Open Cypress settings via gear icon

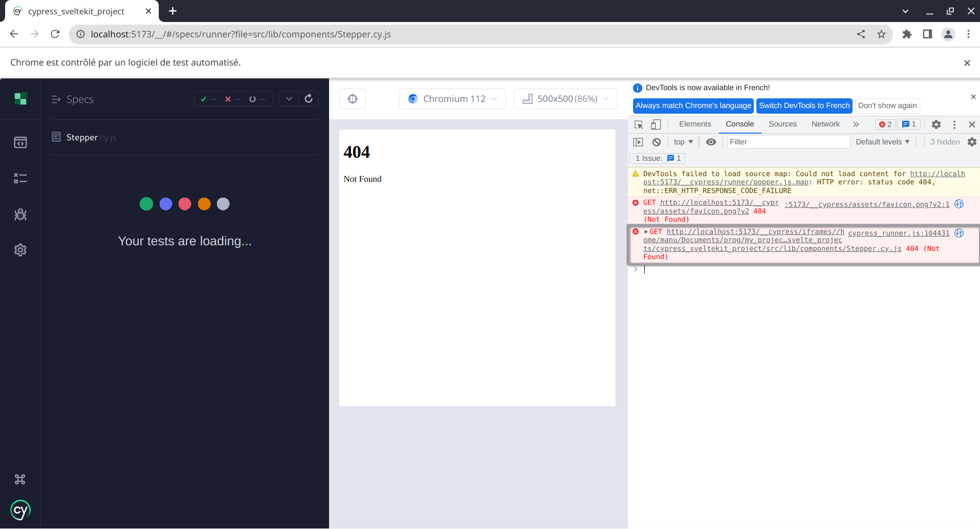pos(20,249)
